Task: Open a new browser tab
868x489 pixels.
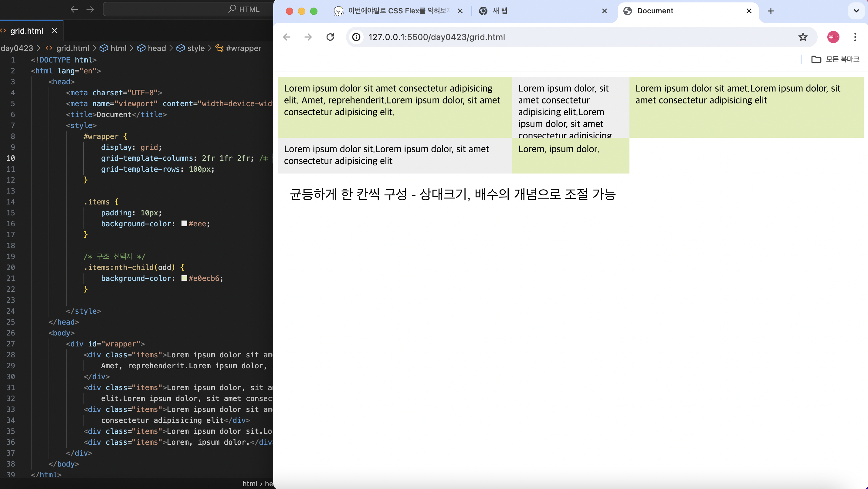Action: point(771,11)
